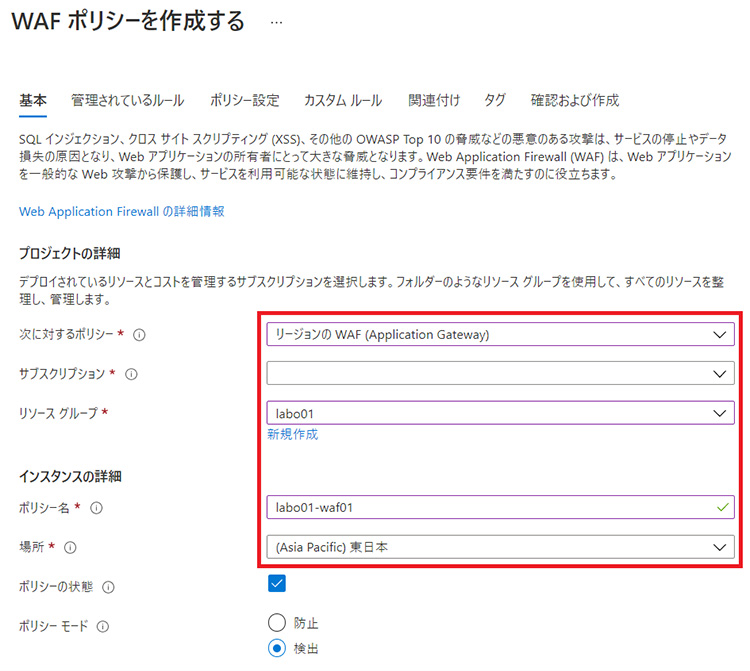Open the 確認および作成 tab

tap(575, 100)
